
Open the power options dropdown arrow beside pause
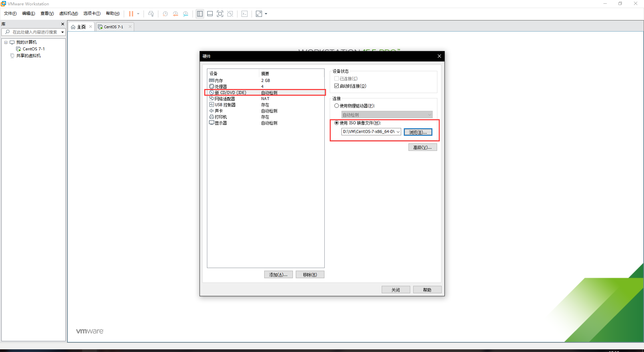click(x=138, y=14)
